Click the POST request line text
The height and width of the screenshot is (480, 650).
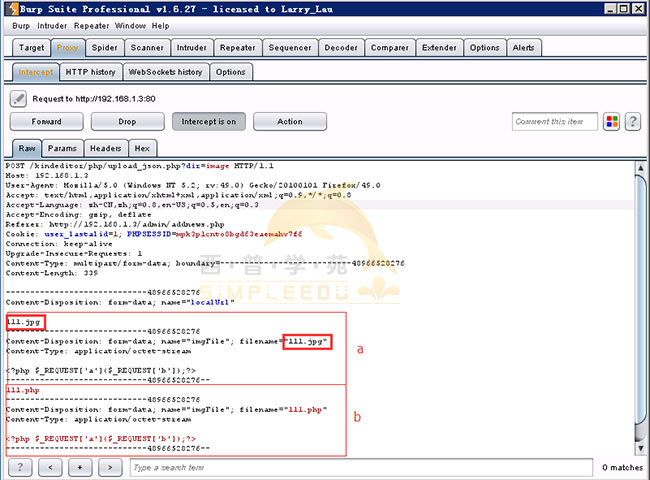tap(139, 166)
